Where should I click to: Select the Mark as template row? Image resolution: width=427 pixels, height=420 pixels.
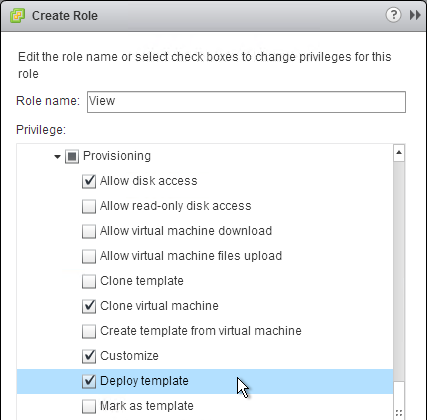tap(205, 406)
